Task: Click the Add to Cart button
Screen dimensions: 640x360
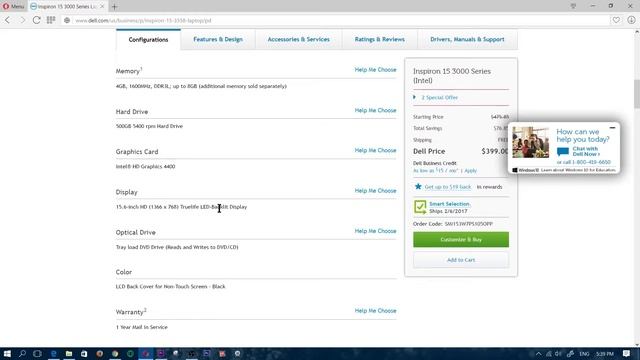Action: (x=461, y=260)
